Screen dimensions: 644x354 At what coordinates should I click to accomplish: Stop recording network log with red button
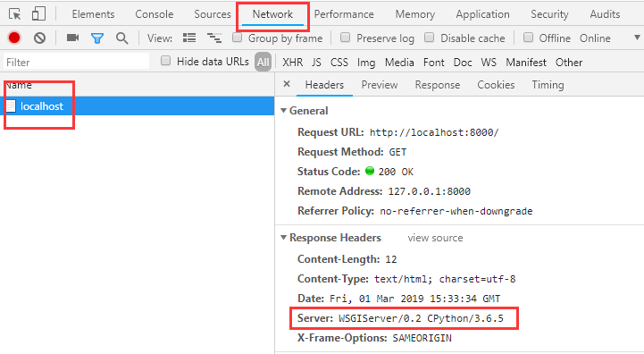[x=14, y=38]
